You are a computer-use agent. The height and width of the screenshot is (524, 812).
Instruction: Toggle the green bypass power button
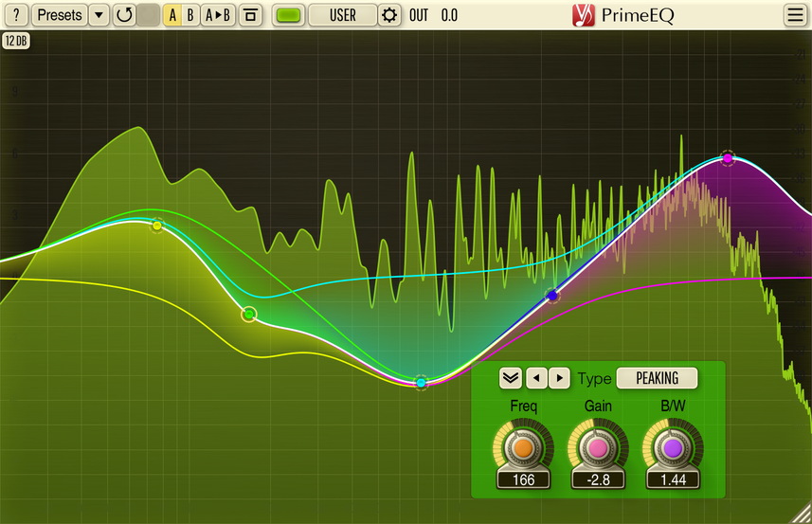[290, 15]
